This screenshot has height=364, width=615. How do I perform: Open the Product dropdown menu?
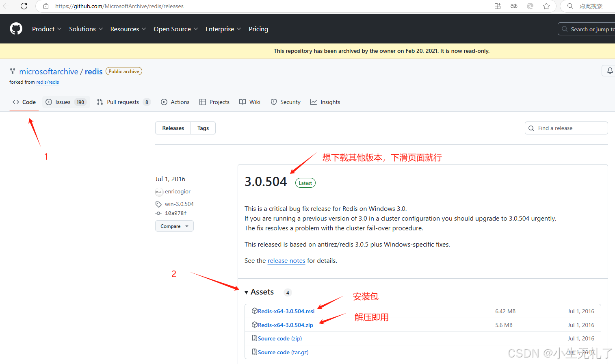coord(47,29)
